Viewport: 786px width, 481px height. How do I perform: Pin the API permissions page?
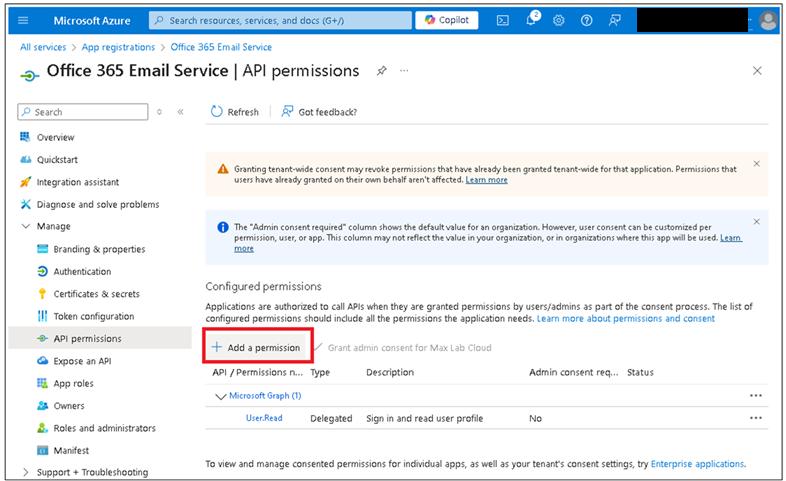tap(381, 71)
